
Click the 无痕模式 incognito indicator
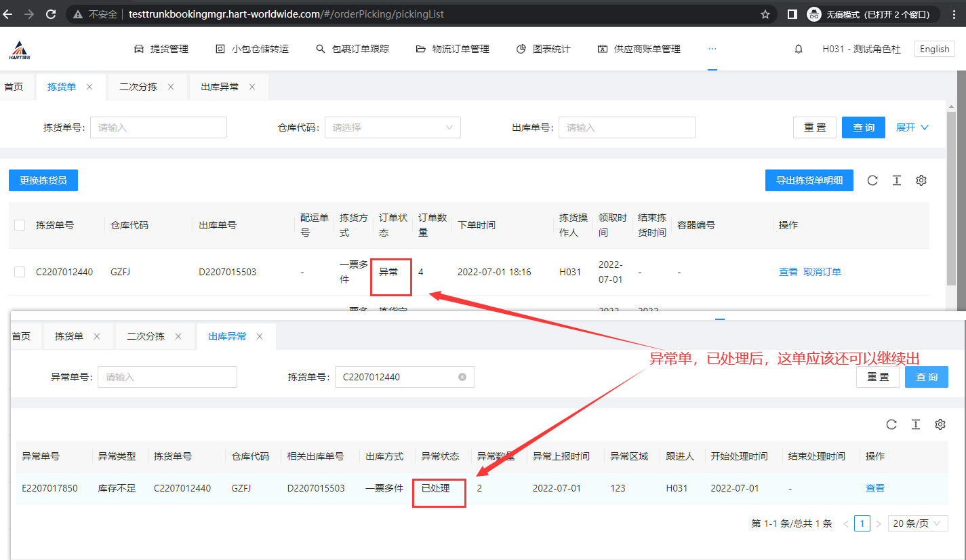pyautogui.click(x=873, y=14)
